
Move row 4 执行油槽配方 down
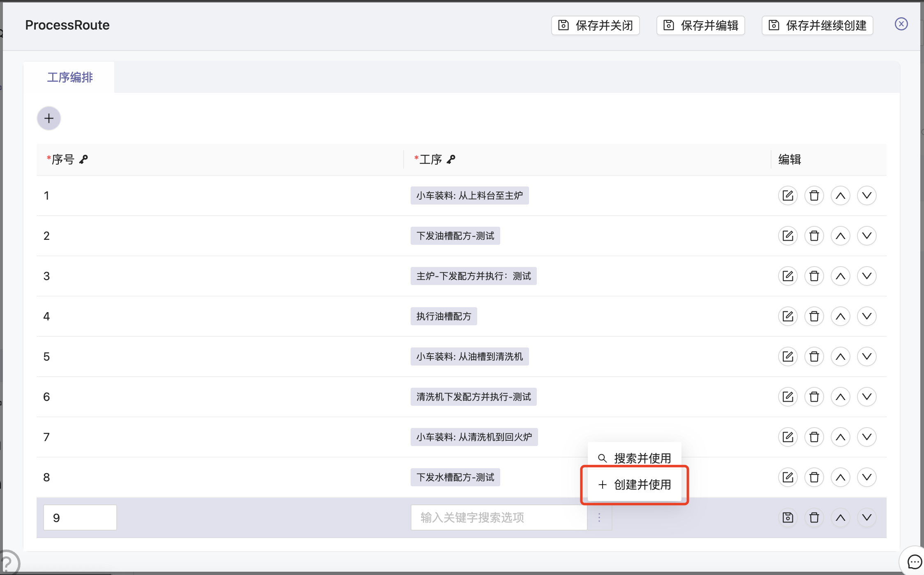866,316
